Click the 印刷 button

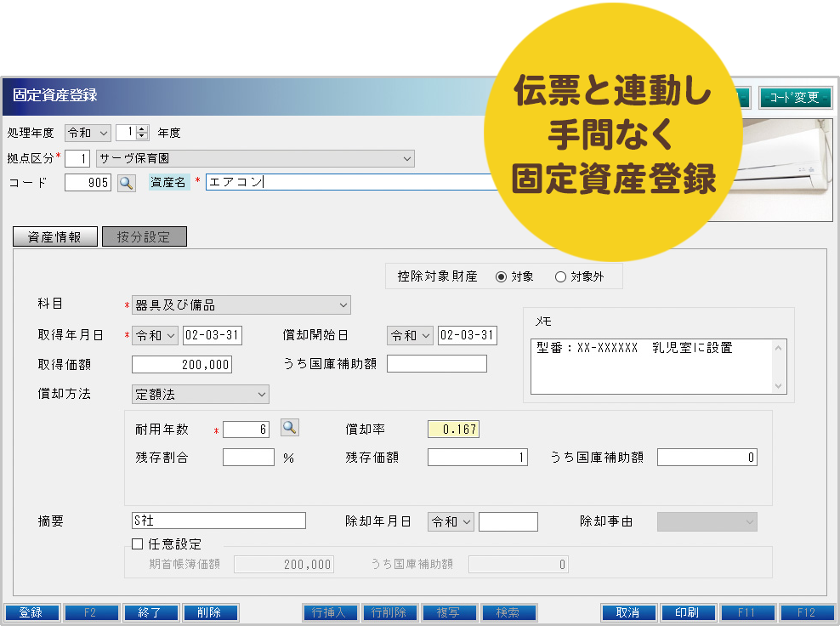[x=686, y=612]
